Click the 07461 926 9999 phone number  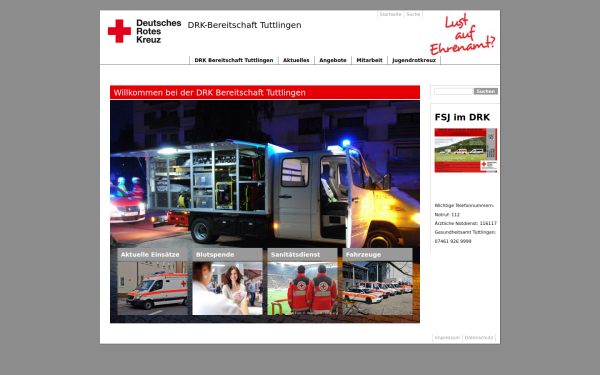pyautogui.click(x=453, y=241)
